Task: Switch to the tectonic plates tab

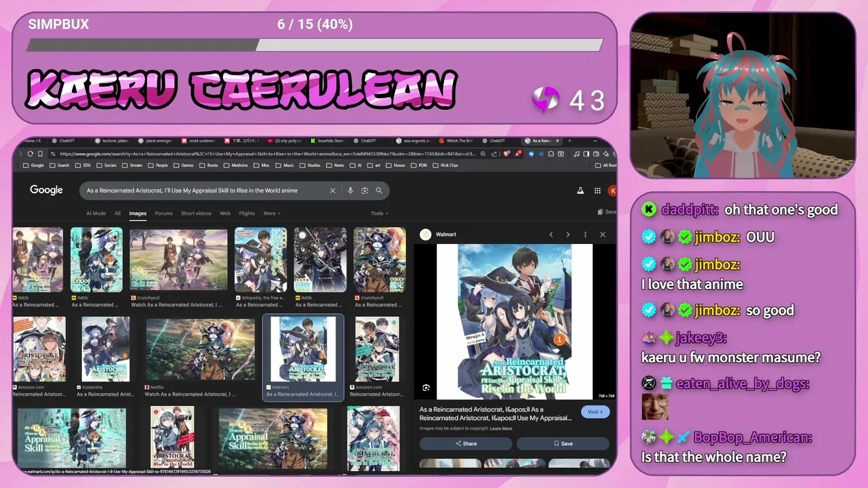Action: (x=112, y=141)
